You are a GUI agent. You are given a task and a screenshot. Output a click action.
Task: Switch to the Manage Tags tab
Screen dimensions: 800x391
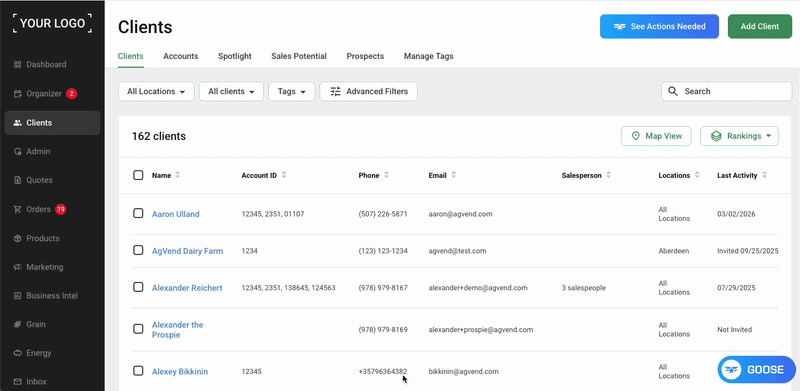(429, 56)
